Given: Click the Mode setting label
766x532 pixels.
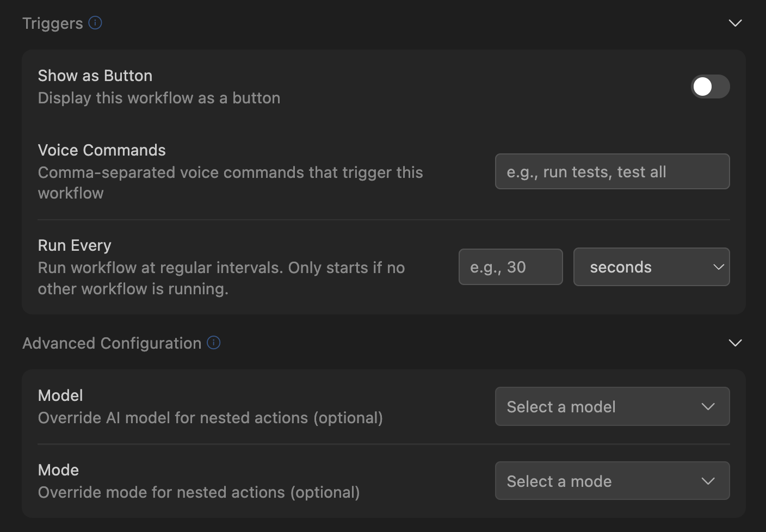Looking at the screenshot, I should click(x=58, y=470).
